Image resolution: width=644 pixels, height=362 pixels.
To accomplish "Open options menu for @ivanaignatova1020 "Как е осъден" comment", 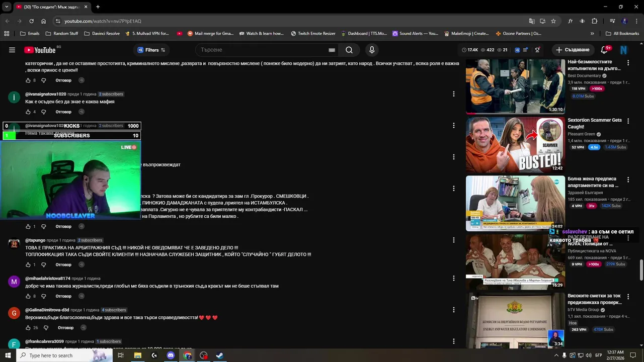I will (453, 94).
